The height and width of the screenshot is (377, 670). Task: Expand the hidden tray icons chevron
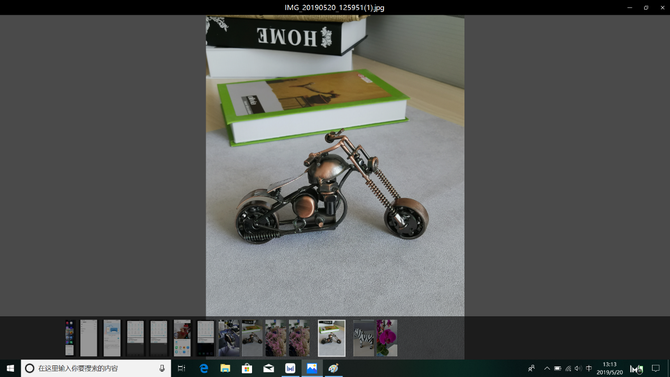[547, 368]
